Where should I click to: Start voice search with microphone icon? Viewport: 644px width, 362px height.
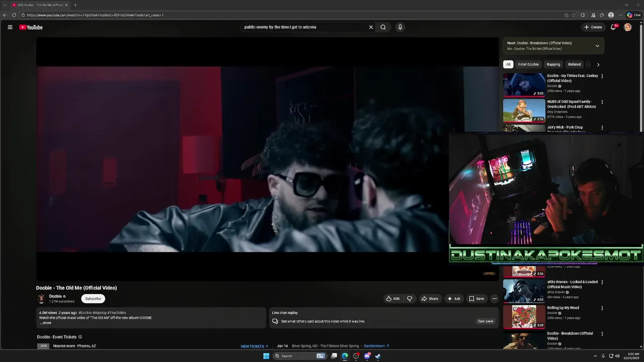(x=400, y=27)
